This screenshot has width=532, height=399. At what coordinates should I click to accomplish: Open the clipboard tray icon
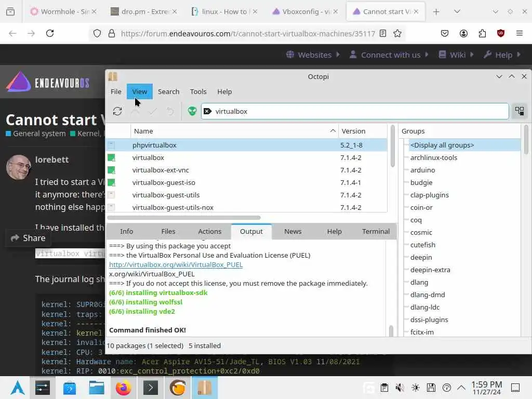(384, 388)
